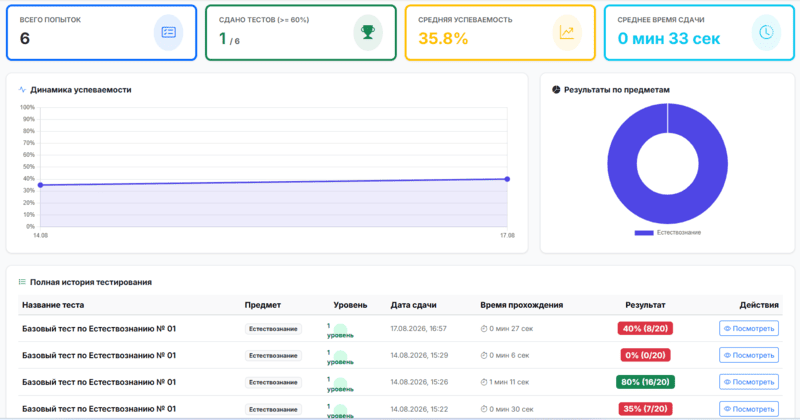Click the 80% (16/20) result badge

coord(645,382)
